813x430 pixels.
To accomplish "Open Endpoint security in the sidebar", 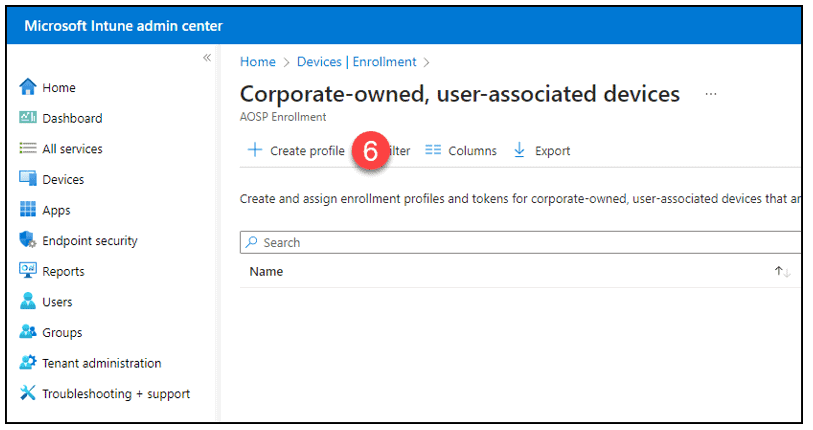I will pyautogui.click(x=90, y=241).
